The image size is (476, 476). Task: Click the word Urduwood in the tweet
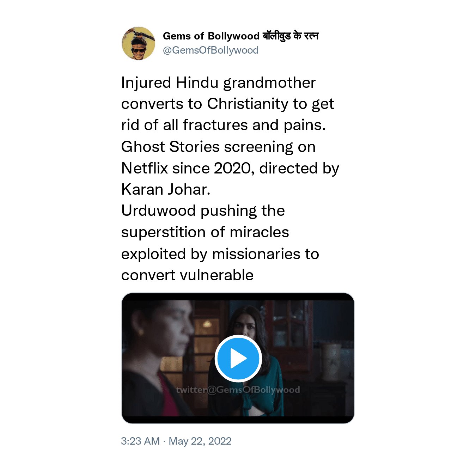coord(158,211)
